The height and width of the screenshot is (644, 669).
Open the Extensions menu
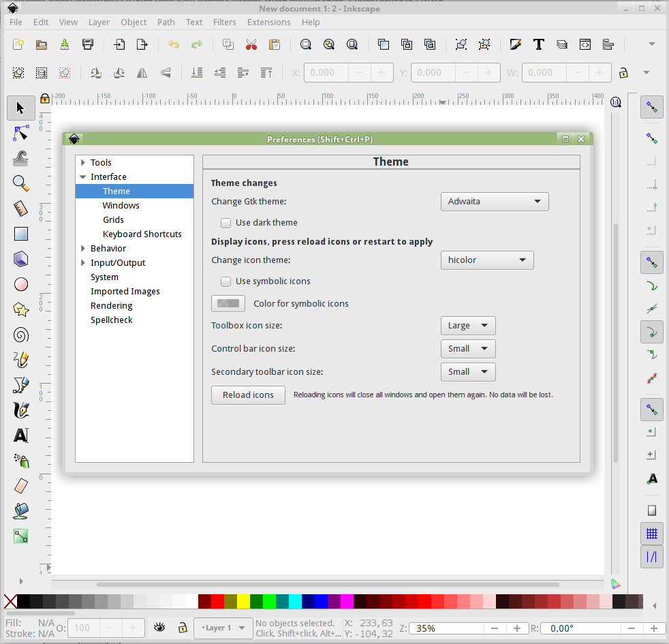[269, 22]
